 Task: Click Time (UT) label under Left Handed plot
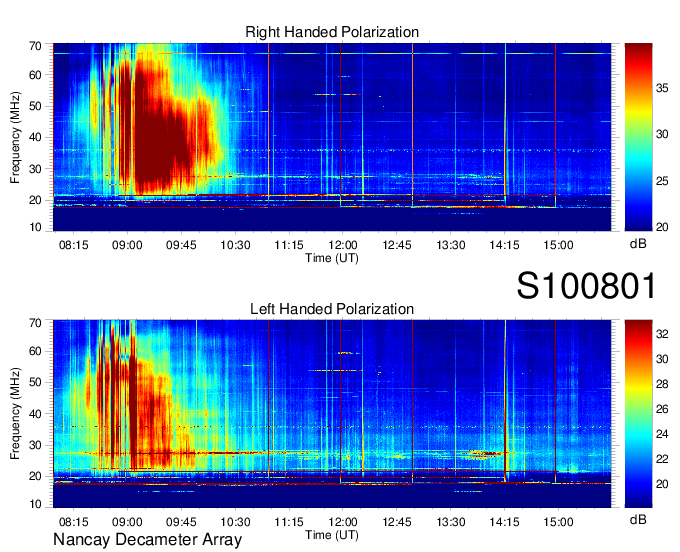click(332, 535)
